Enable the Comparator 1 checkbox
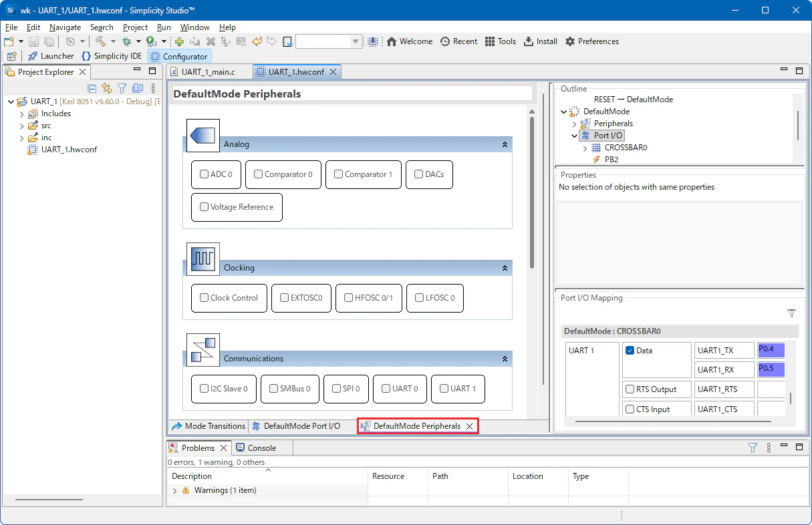The image size is (812, 525). pyautogui.click(x=338, y=174)
